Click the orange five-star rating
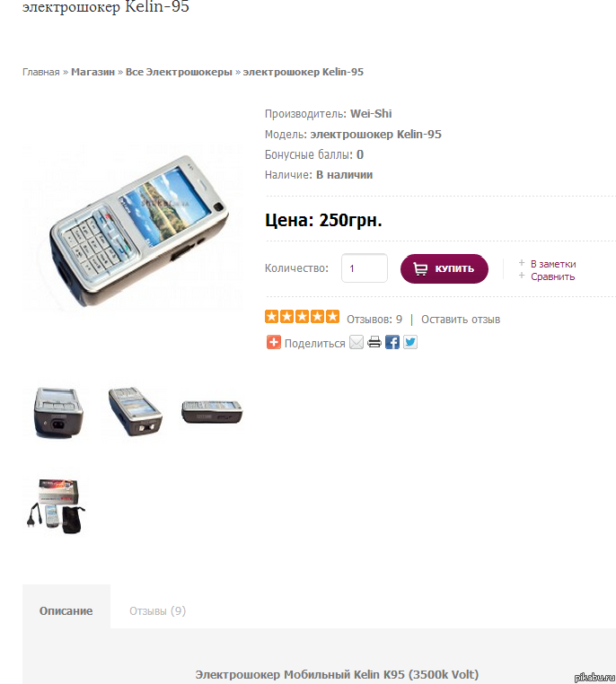This screenshot has width=616, height=684. (302, 317)
